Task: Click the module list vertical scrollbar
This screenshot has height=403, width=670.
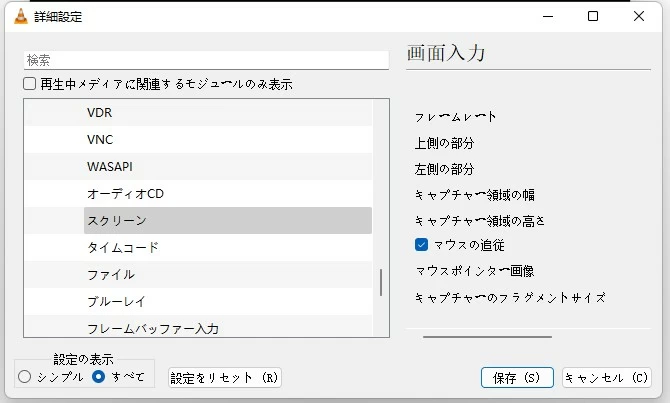Action: tap(380, 282)
